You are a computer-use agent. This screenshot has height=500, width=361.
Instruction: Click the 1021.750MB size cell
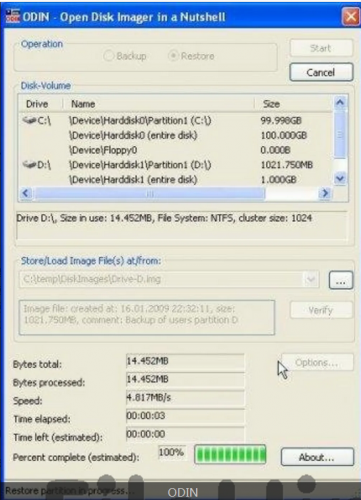tap(286, 165)
